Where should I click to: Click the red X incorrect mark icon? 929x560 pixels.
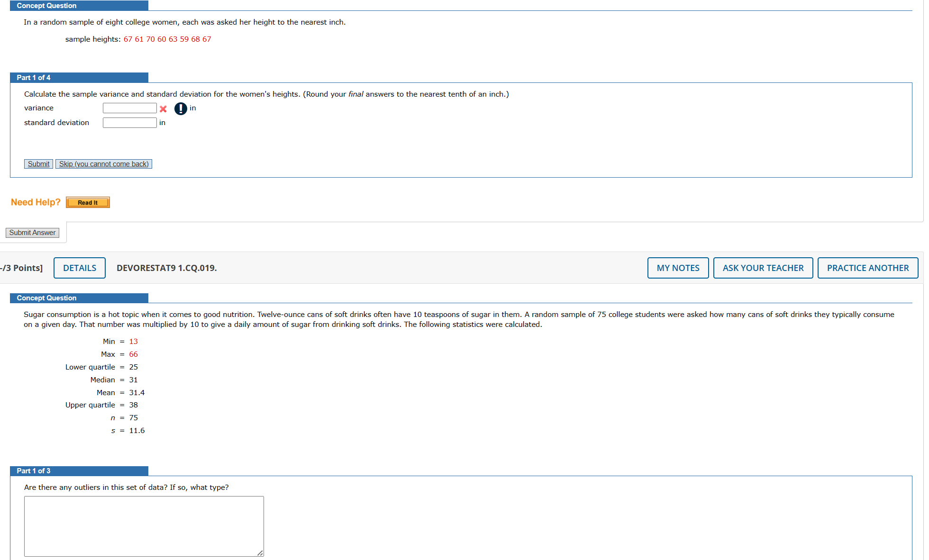pyautogui.click(x=163, y=109)
